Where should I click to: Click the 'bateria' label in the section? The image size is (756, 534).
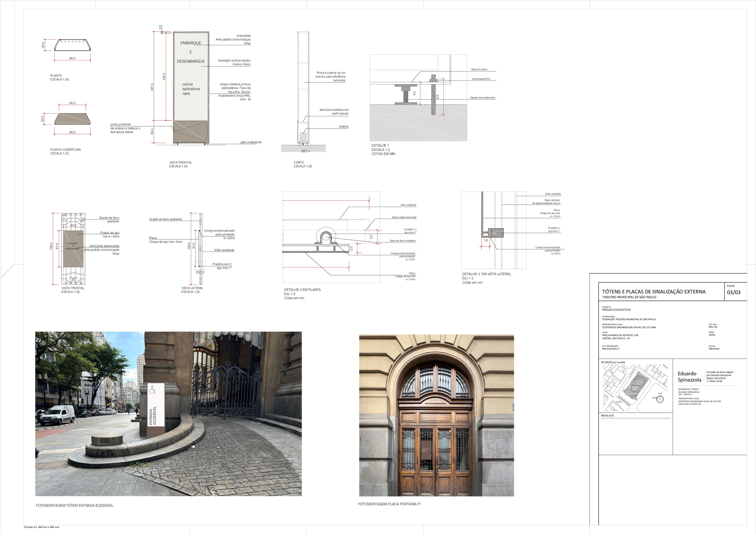(x=343, y=126)
